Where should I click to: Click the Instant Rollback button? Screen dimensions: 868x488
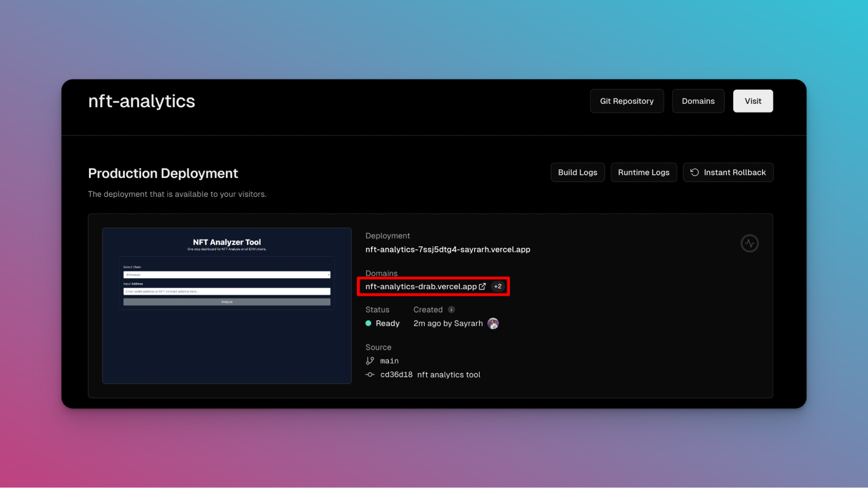point(728,173)
